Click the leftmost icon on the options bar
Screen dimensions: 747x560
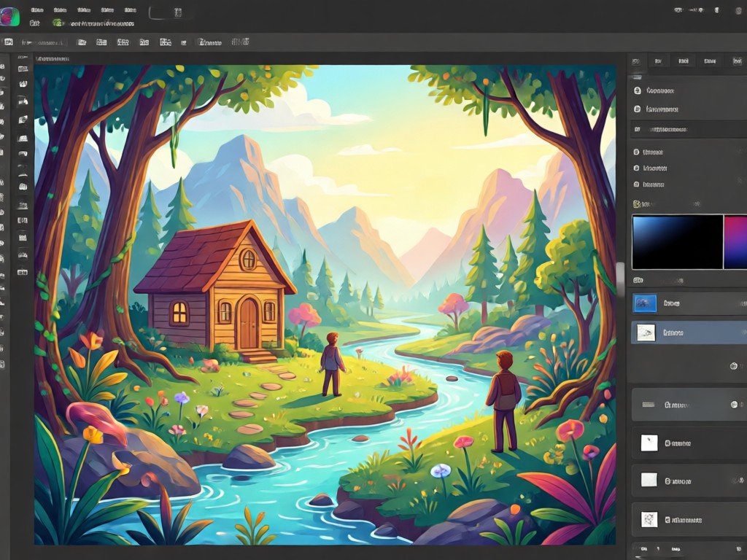pyautogui.click(x=8, y=42)
